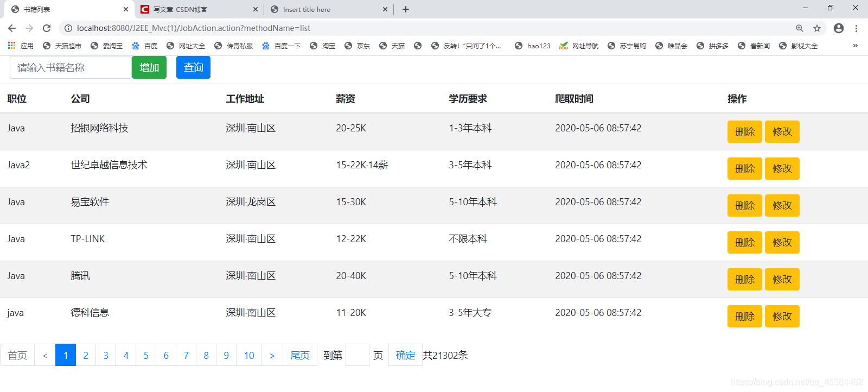This screenshot has height=392, width=868.
Task: Open the 京东 bookmark
Action: point(357,46)
